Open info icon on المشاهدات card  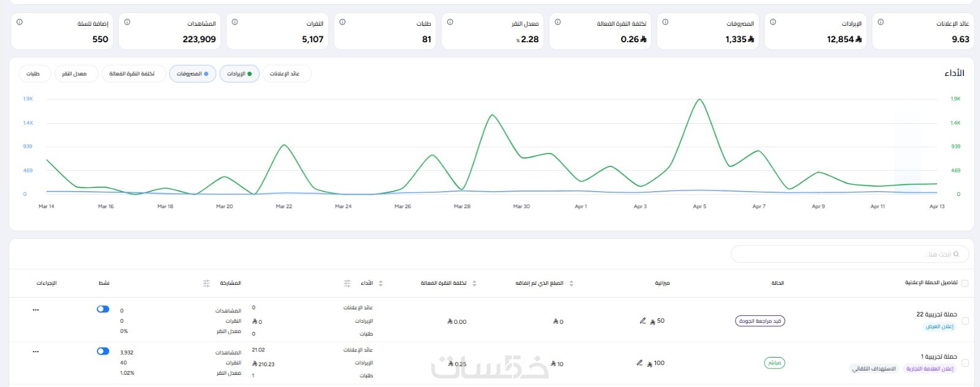point(127,22)
